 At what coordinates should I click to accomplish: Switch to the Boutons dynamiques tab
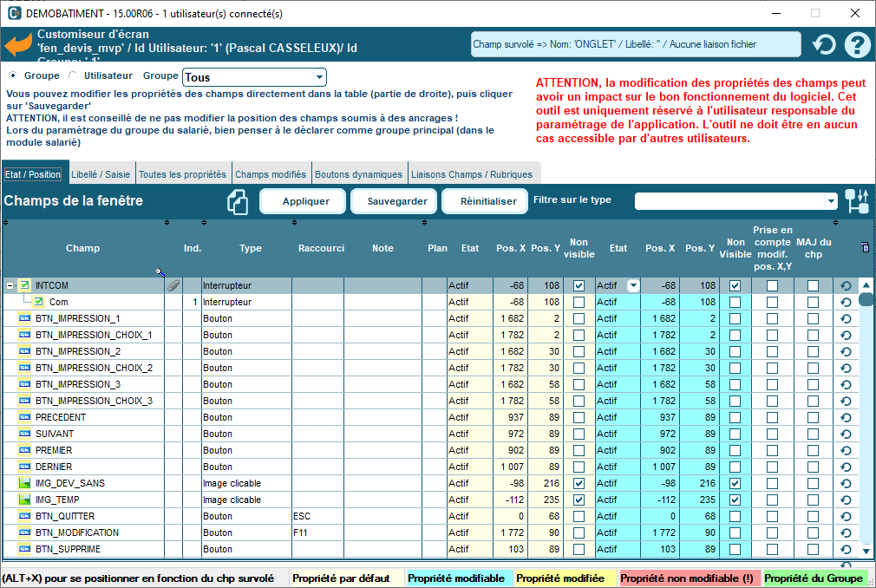[357, 173]
